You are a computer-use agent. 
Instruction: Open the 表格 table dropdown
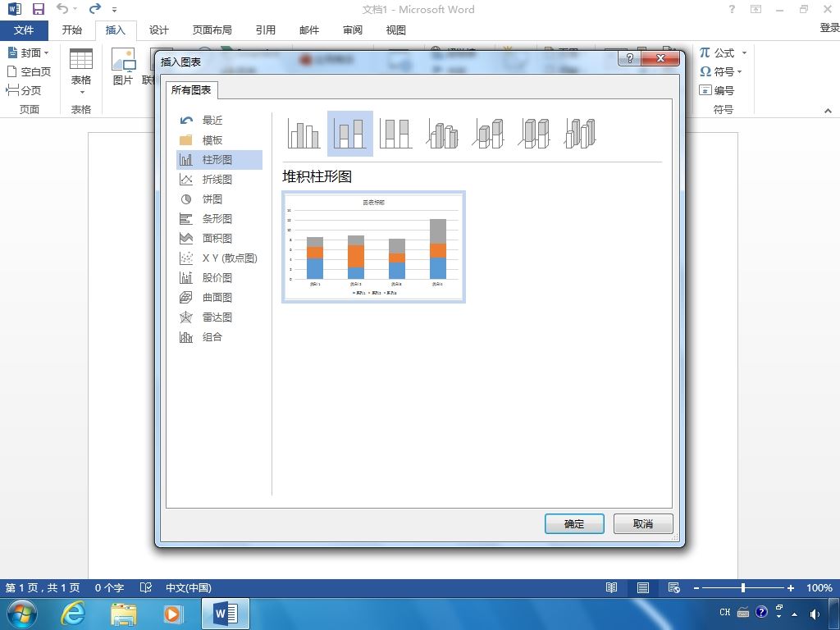pyautogui.click(x=81, y=71)
